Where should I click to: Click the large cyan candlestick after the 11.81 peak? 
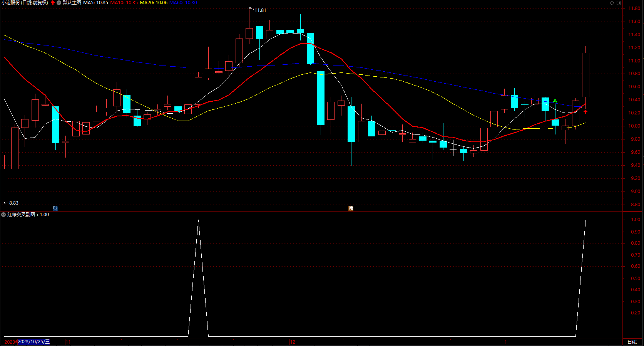pyautogui.click(x=321, y=98)
